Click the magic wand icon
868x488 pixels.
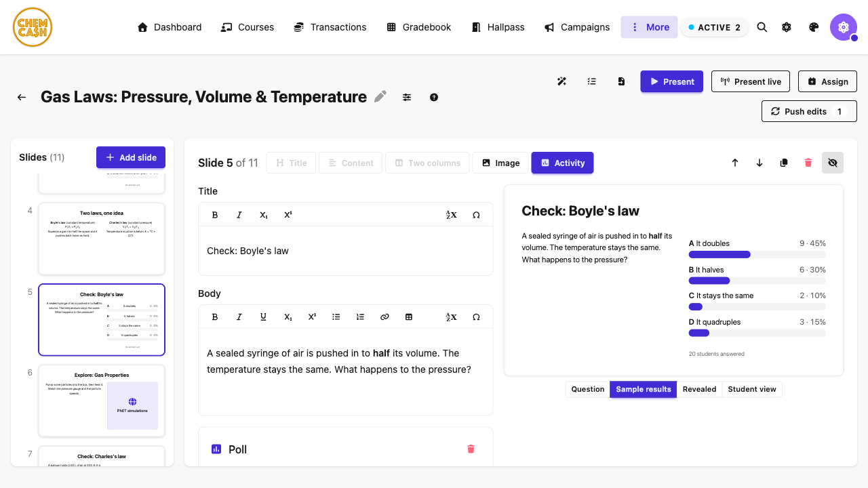pos(561,81)
